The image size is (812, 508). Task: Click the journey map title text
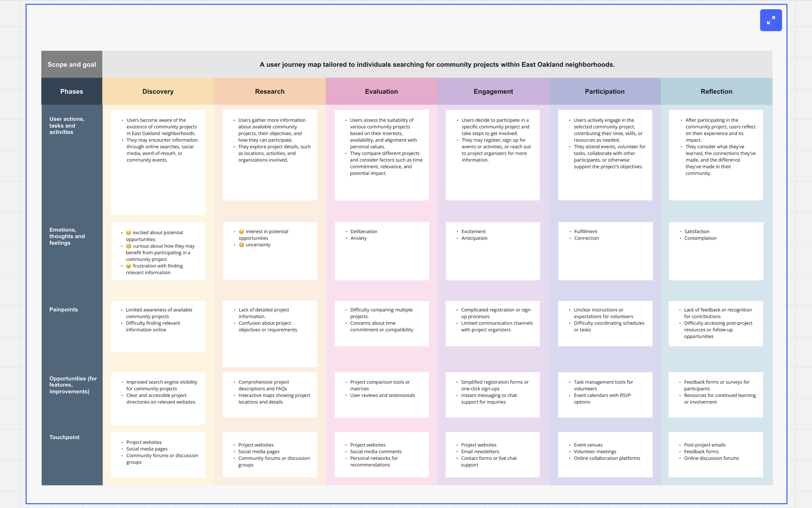click(x=437, y=64)
